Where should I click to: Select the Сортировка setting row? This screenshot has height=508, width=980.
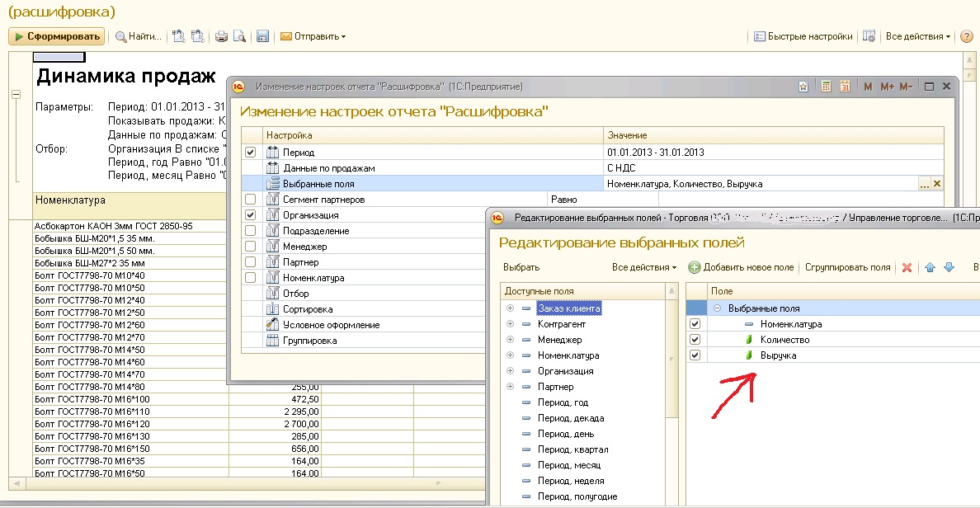363,308
